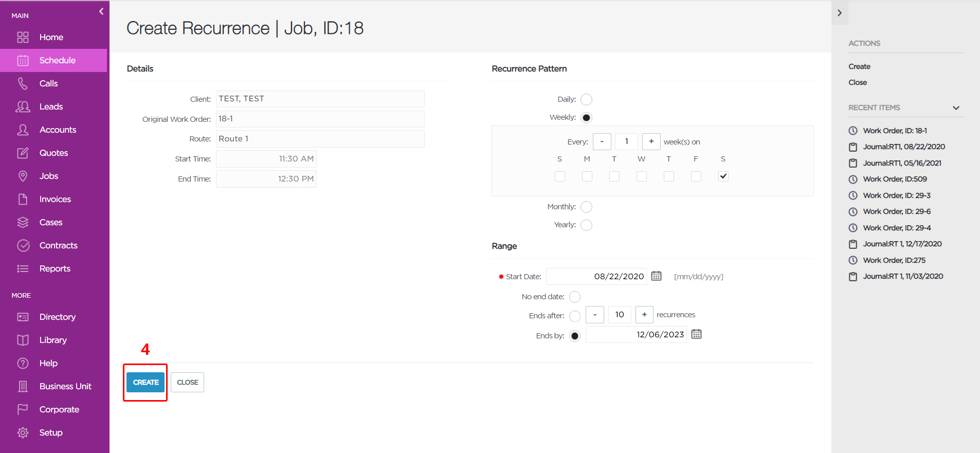Collapse the right Actions panel

point(840,13)
